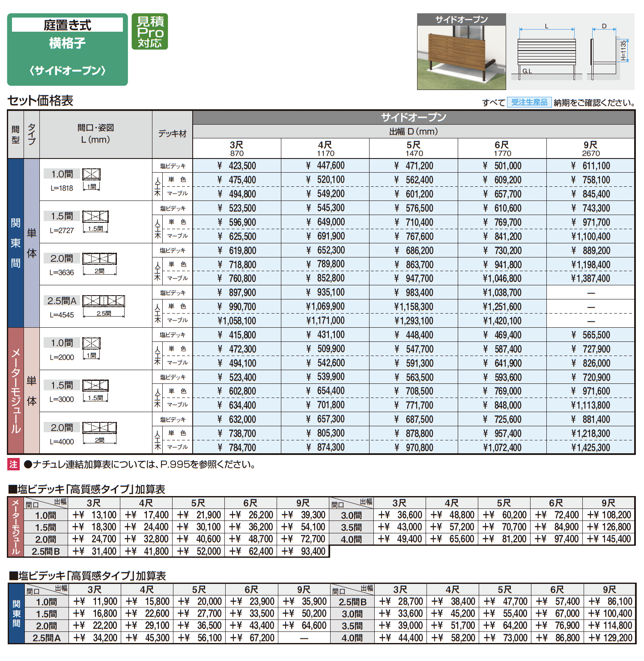Click the price ¥845,400

(590, 194)
